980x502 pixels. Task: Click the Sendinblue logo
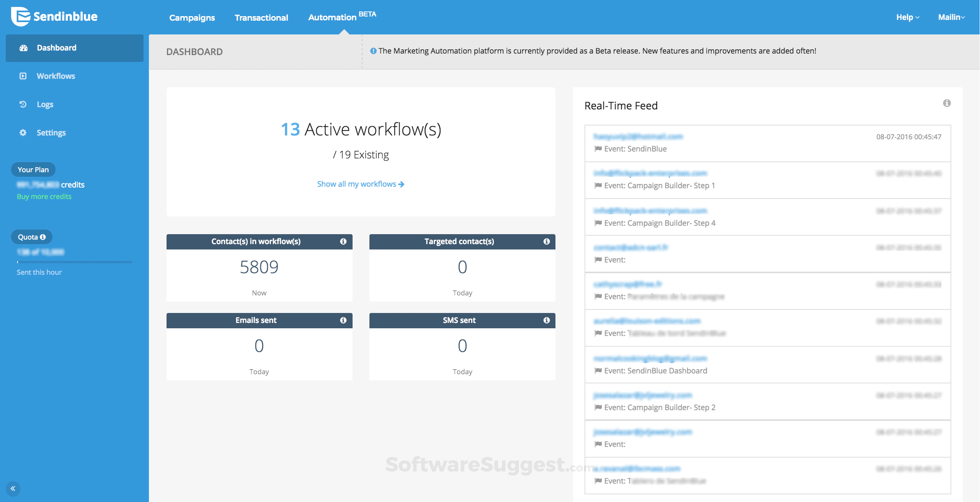54,16
